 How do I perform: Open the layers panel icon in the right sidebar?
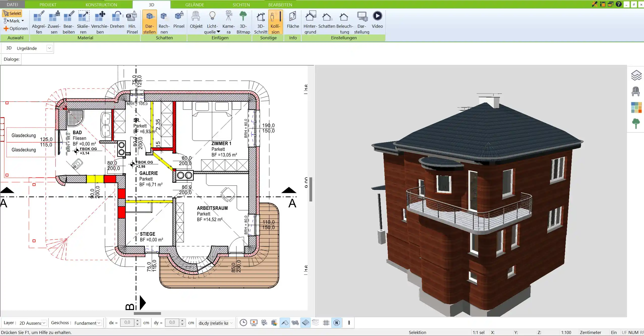(636, 75)
